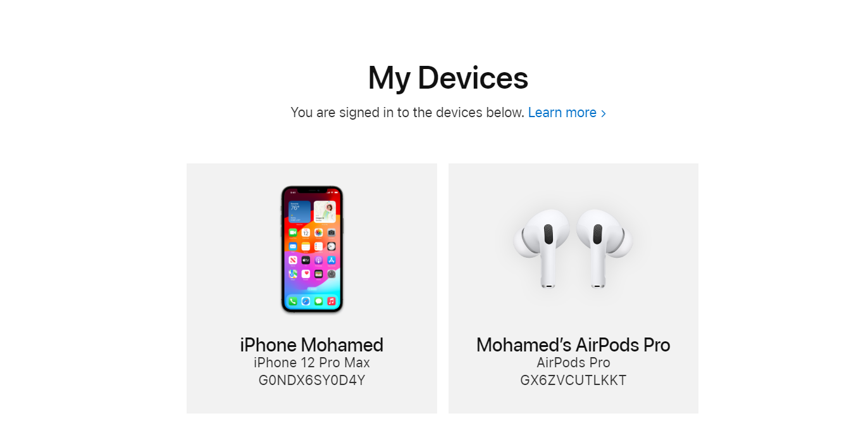
Task: Select the iPhone Mohamed device name
Action: 312,345
